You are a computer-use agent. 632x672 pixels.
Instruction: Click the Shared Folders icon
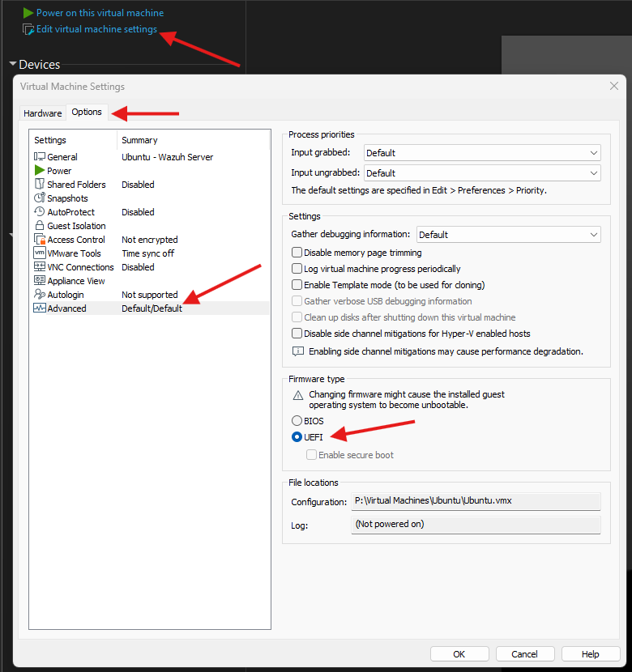(40, 185)
